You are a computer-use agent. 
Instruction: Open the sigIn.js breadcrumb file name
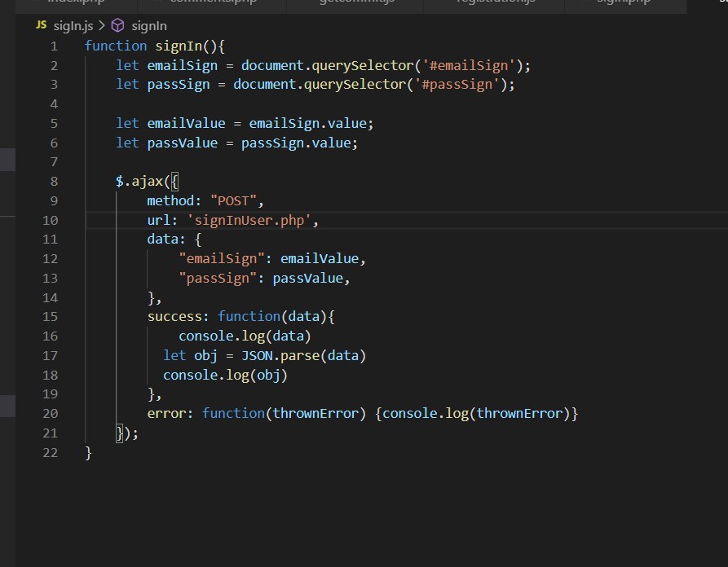tap(74, 25)
